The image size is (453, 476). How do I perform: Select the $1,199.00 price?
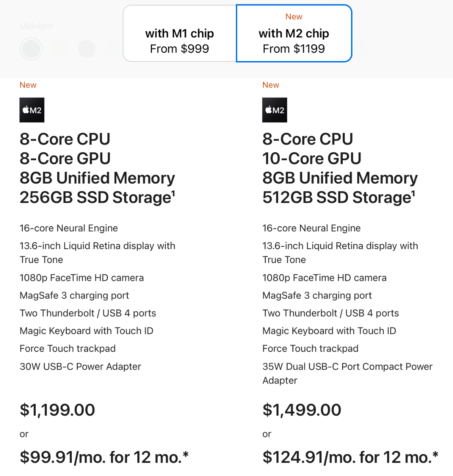(x=58, y=410)
